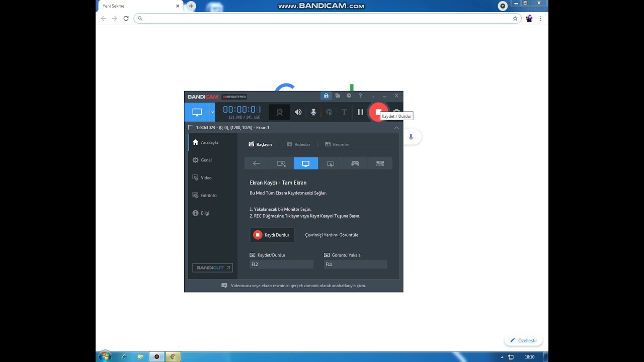Open the Bandicam output folder icon
Viewport: 644px width, 362px height.
[338, 96]
